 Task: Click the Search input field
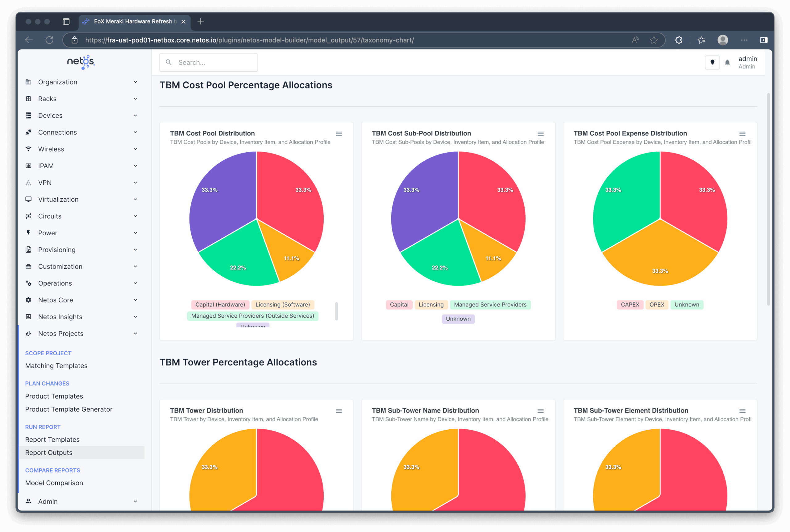point(208,62)
